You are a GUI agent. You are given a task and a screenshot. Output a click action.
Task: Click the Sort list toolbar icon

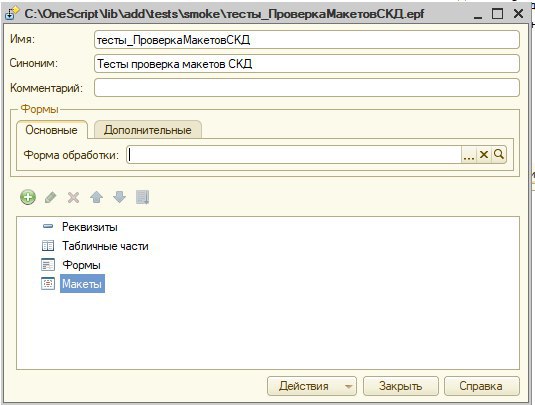click(x=142, y=197)
